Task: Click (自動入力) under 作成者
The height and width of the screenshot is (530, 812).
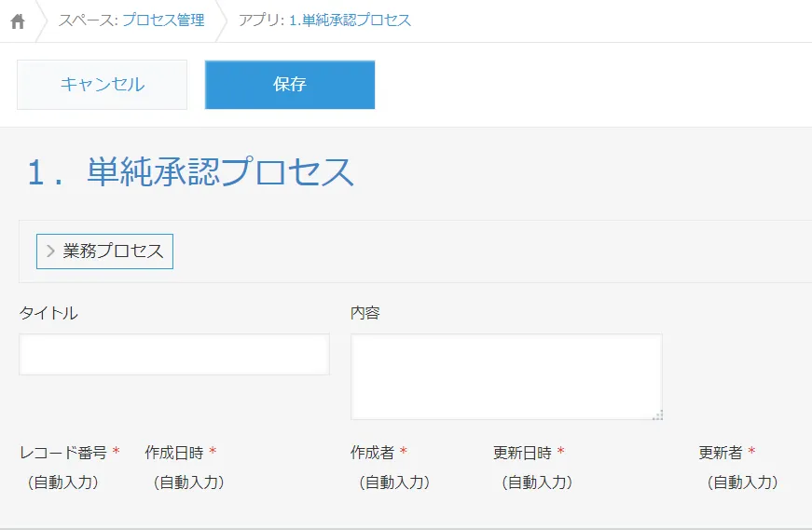Action: 394,482
